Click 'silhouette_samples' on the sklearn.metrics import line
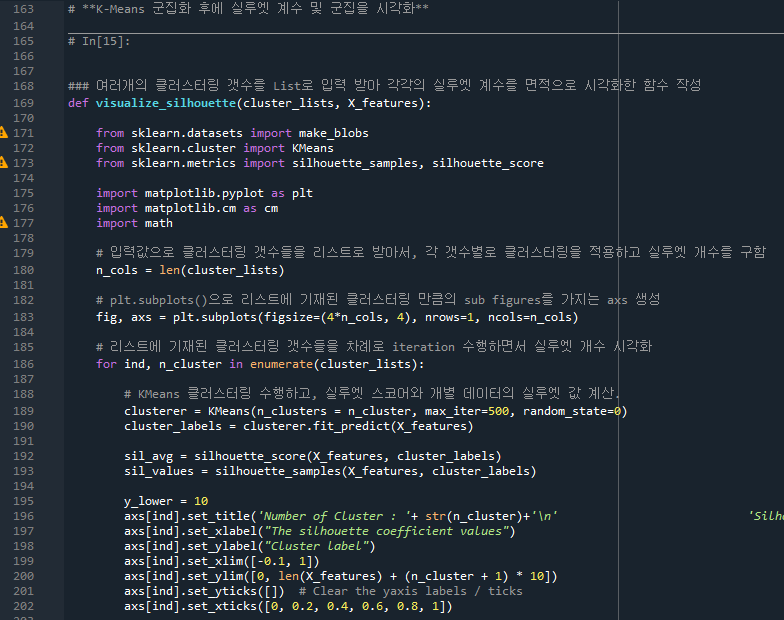 (x=354, y=163)
